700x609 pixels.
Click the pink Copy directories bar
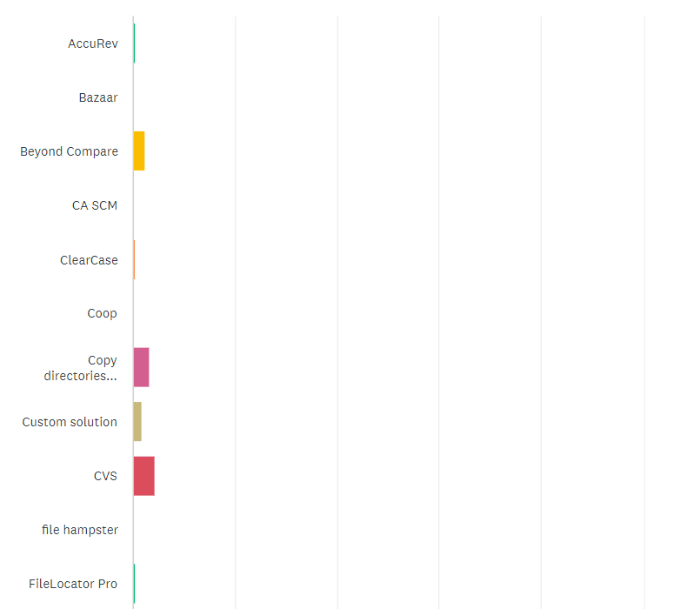coord(142,367)
